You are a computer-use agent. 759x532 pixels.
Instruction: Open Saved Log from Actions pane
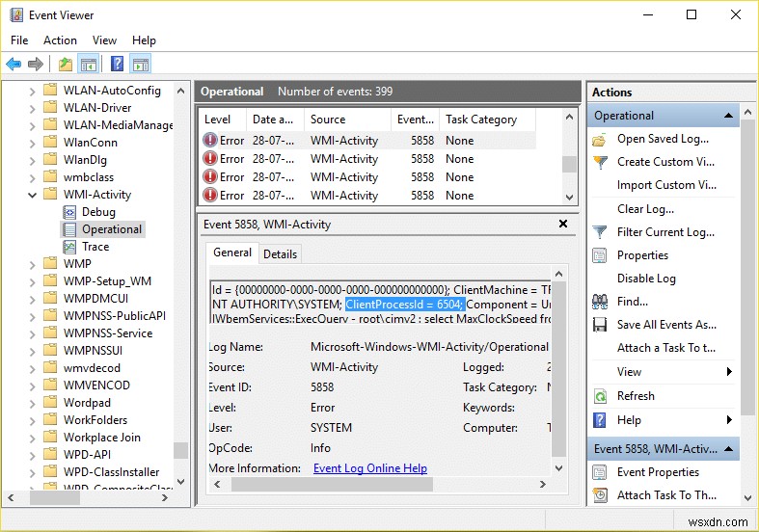tap(663, 139)
